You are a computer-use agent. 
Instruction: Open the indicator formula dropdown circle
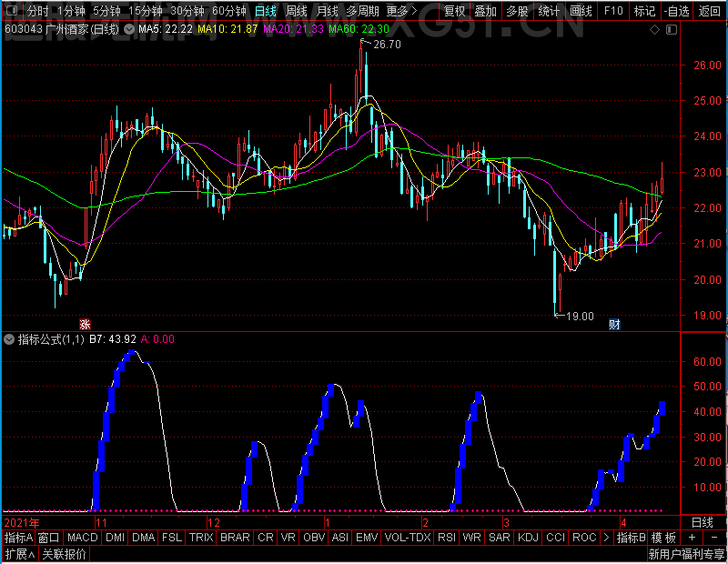9,339
